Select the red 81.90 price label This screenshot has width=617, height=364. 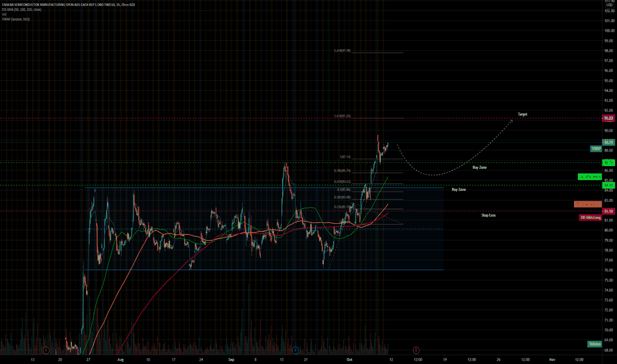pyautogui.click(x=608, y=211)
